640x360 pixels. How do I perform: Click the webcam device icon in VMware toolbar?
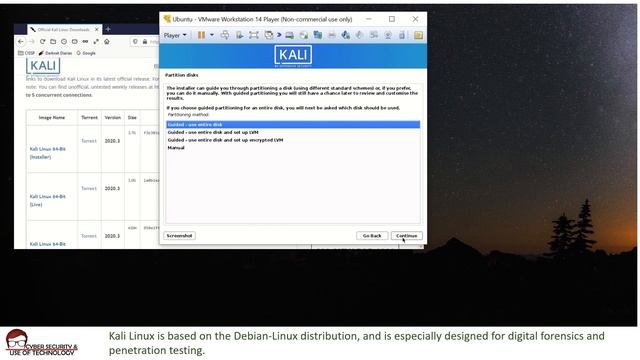pyautogui.click(x=388, y=35)
